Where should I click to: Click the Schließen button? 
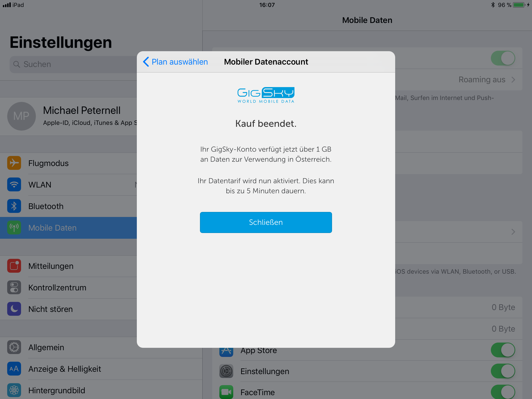(266, 222)
